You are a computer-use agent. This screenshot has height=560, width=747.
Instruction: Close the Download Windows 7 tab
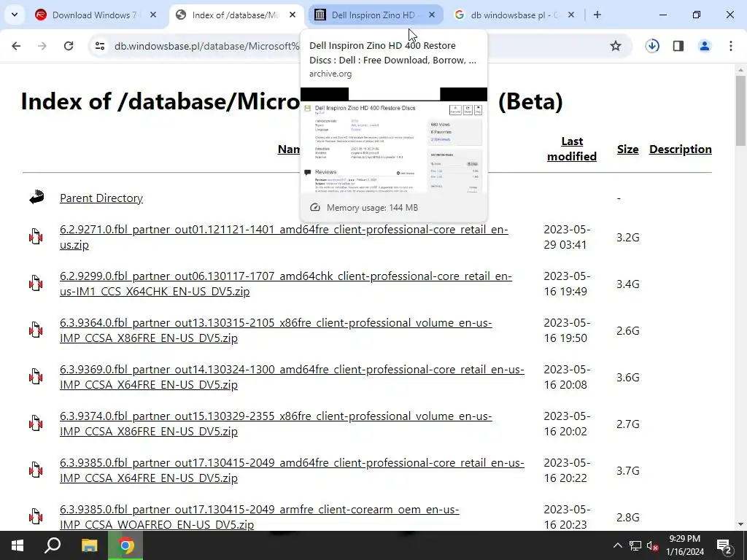pyautogui.click(x=153, y=15)
